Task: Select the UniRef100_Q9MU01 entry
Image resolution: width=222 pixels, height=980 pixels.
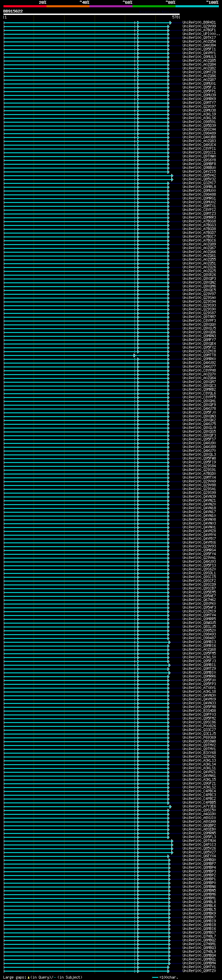Action: click(x=199, y=84)
